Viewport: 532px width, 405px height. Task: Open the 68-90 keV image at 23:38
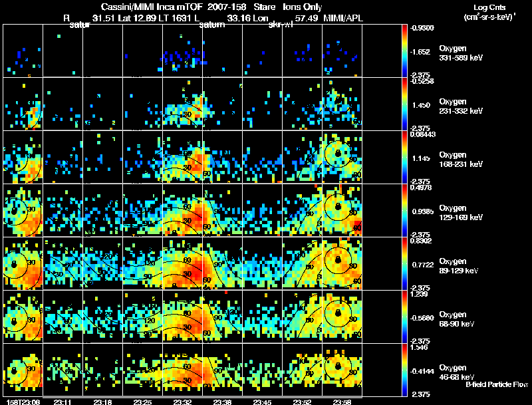[x=223, y=317]
